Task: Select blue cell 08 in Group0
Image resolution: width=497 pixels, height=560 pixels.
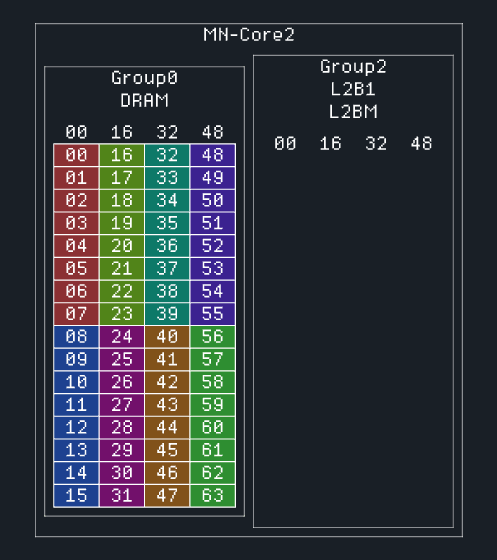Action: click(76, 336)
